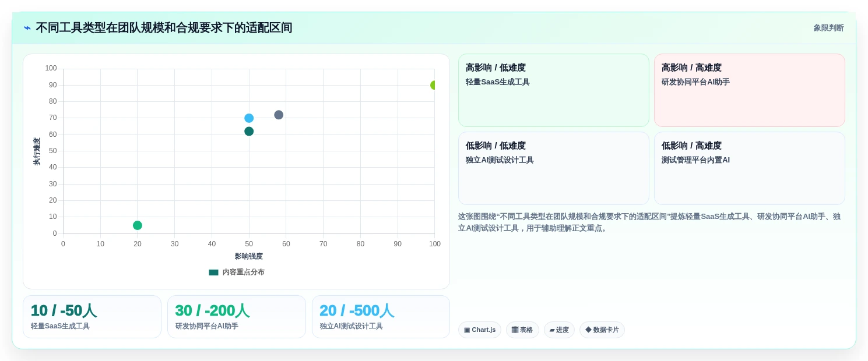Screen dimensions: 868x361
Task: Click the 30 / -200人 data card
Action: (237, 317)
